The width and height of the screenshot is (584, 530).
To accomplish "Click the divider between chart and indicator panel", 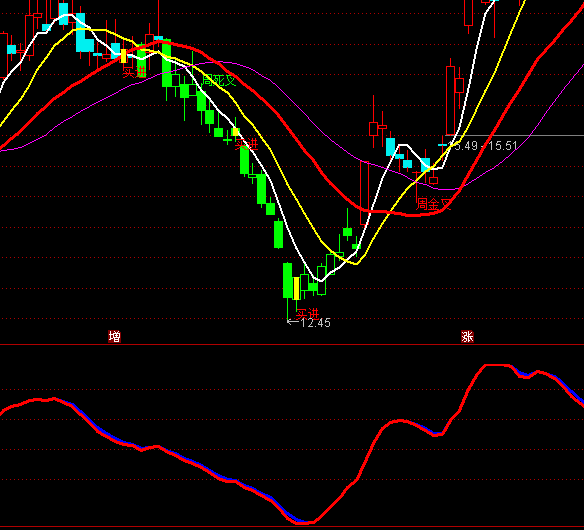I will (292, 345).
